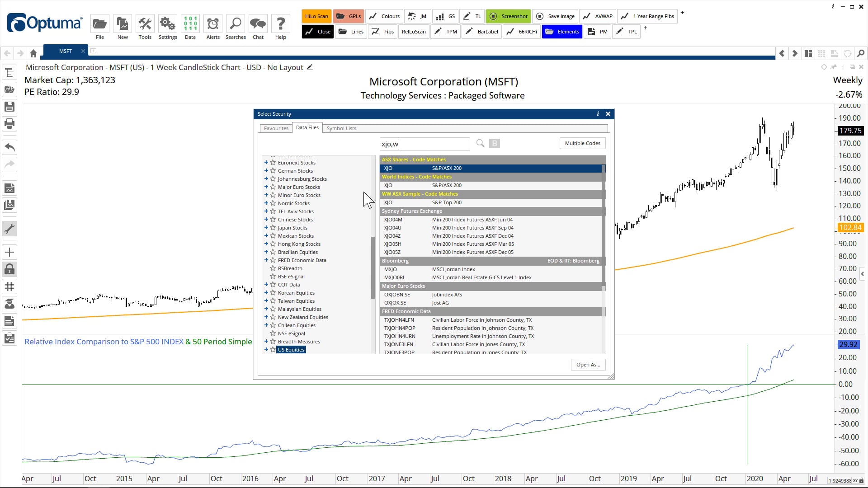Click the previous tab arrow at top right
The image size is (868, 488).
click(x=782, y=53)
